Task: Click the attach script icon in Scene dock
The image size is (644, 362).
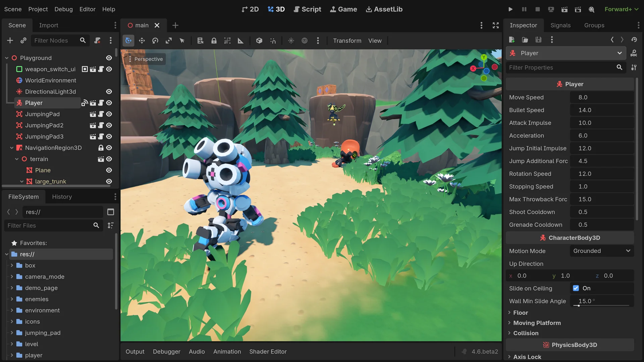Action: 97,41
